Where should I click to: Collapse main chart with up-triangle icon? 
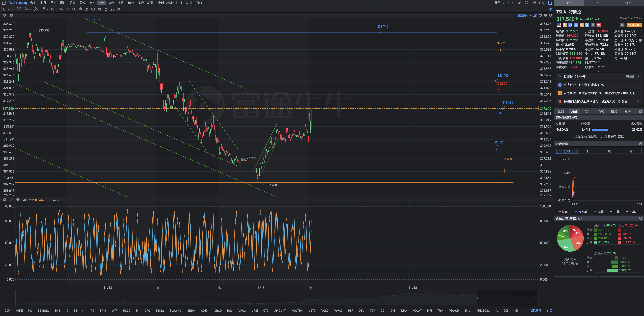(11, 15)
